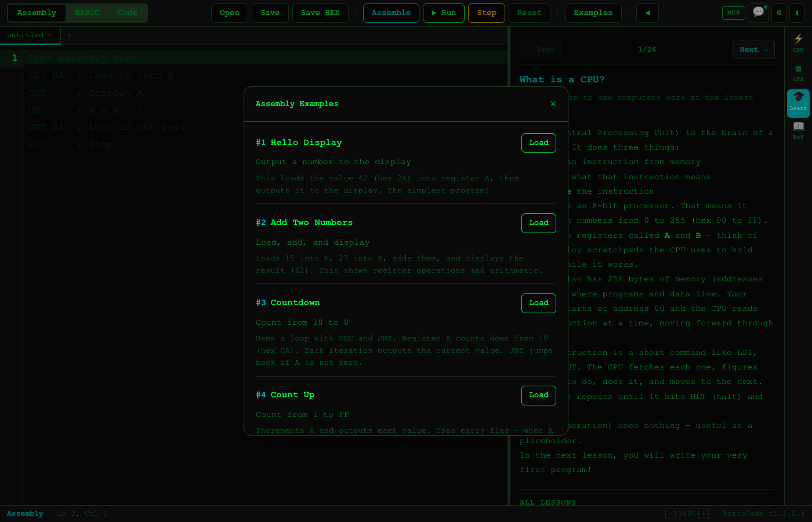Screen dimensions: 812x522
Task: Select the Learn graduation cap icon
Action: pos(798,102)
